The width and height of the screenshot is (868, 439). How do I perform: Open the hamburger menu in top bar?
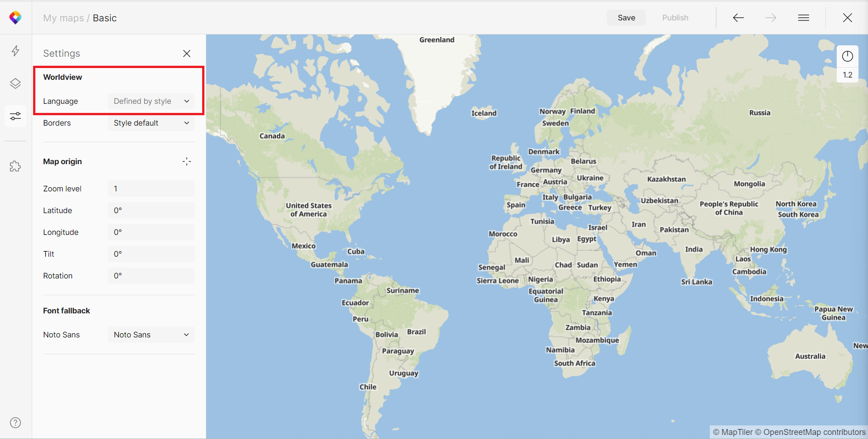click(804, 18)
